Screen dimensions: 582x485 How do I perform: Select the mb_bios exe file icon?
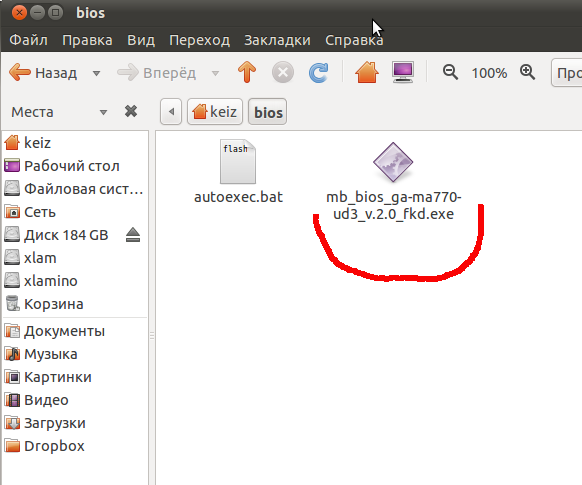(393, 162)
